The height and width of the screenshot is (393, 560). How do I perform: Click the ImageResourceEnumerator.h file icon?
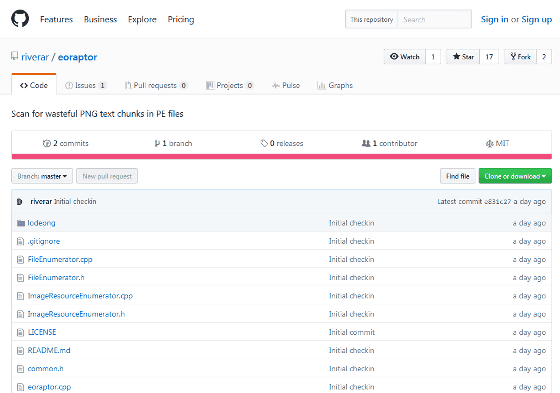click(20, 314)
